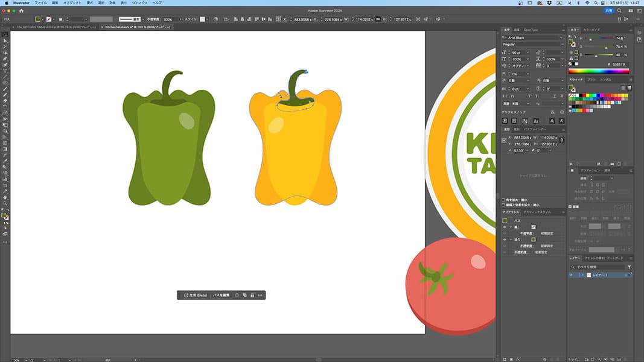Click the パスを編集 button

221,295
